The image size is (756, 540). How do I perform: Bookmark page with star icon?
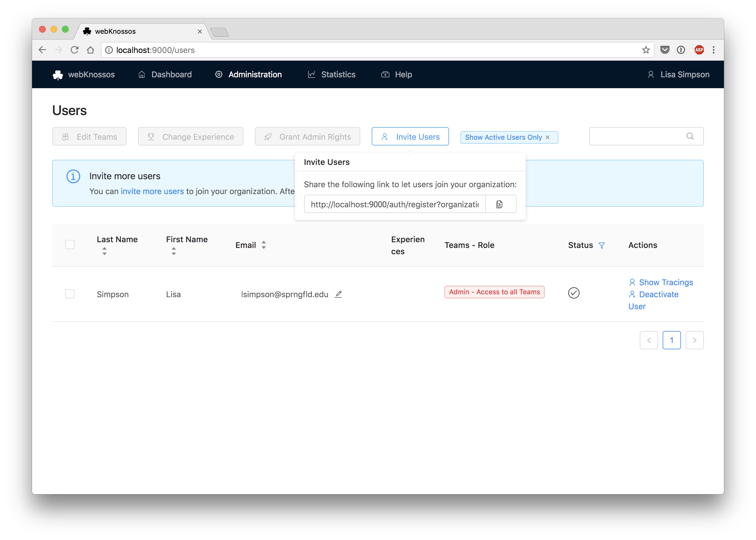coord(645,50)
